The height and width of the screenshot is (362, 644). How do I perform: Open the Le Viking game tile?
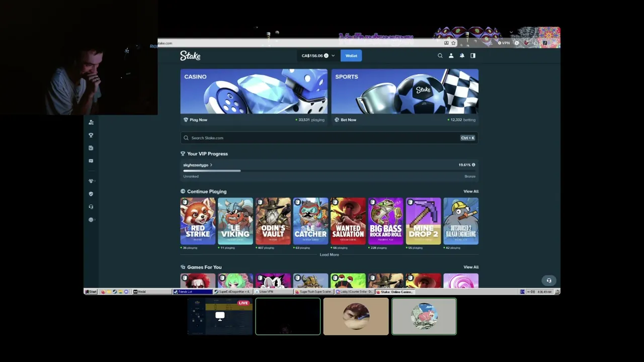tap(235, 221)
